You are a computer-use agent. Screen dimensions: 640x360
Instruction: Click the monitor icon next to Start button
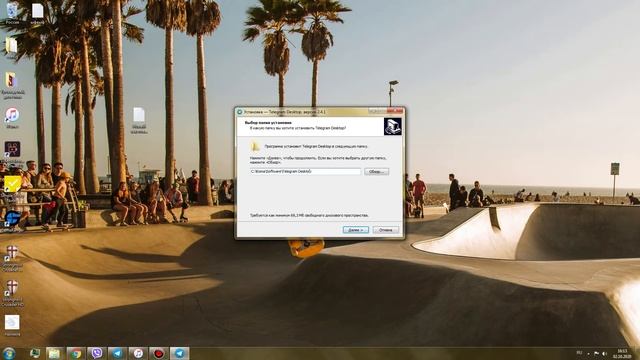pyautogui.click(x=34, y=353)
